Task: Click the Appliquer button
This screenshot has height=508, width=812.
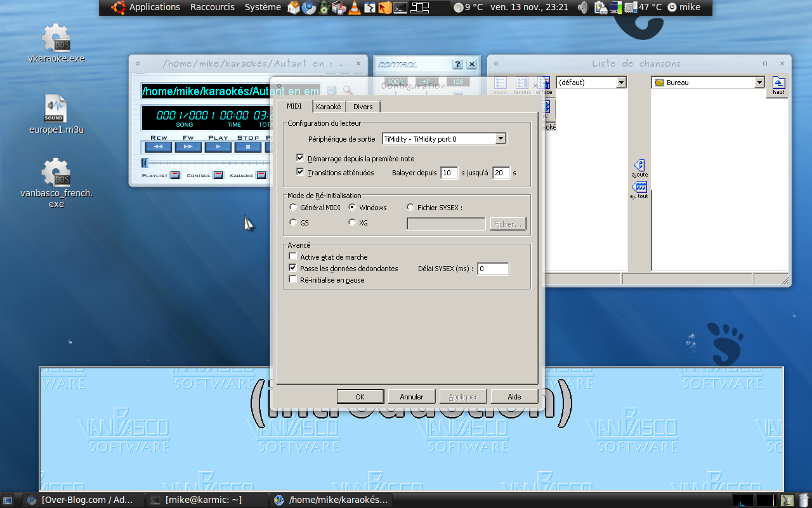Action: tap(463, 396)
